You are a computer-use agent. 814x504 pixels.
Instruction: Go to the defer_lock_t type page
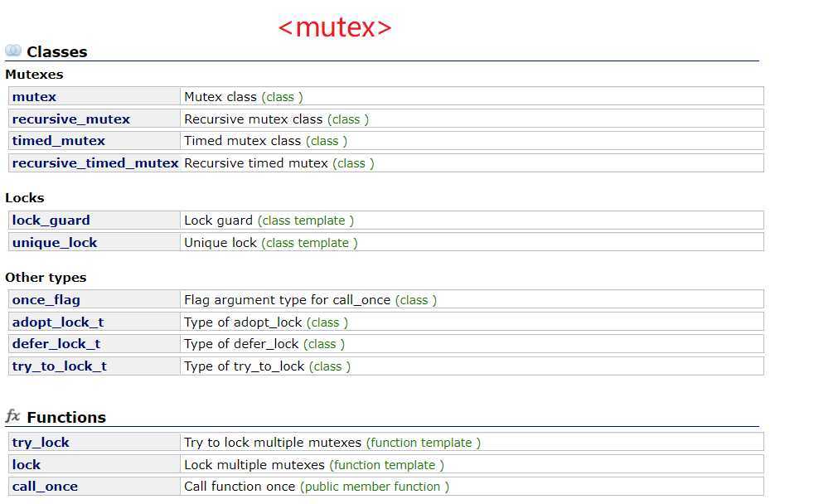click(x=56, y=344)
